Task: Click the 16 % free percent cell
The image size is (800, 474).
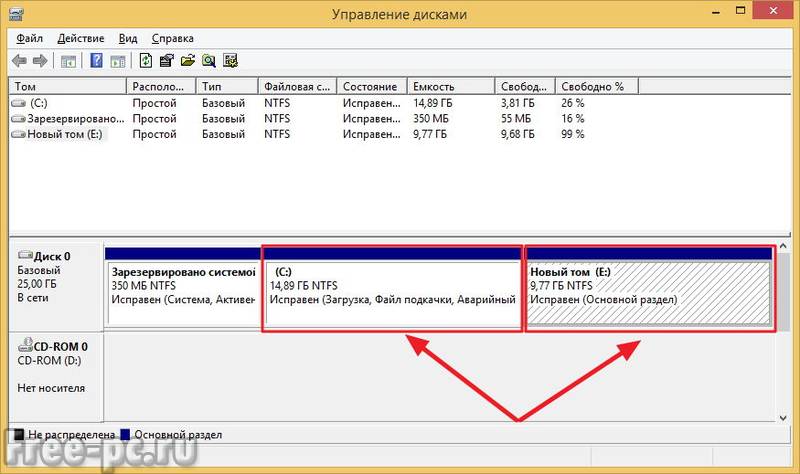Action: click(572, 119)
